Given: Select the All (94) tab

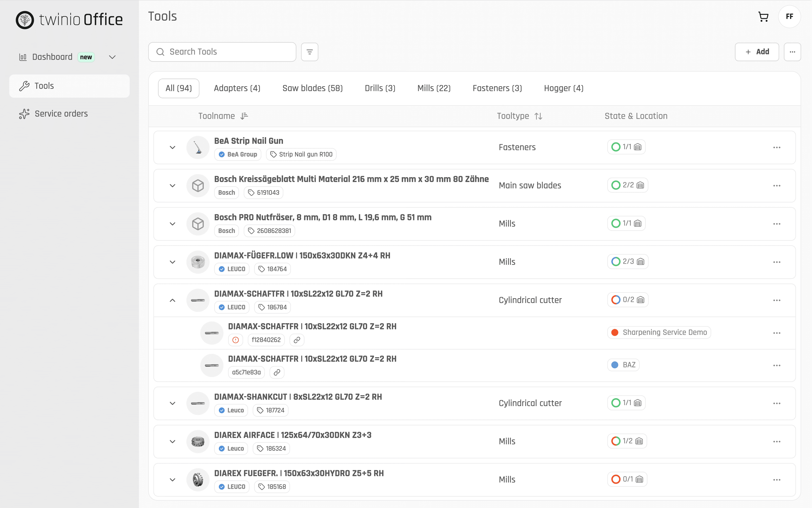Looking at the screenshot, I should [179, 88].
